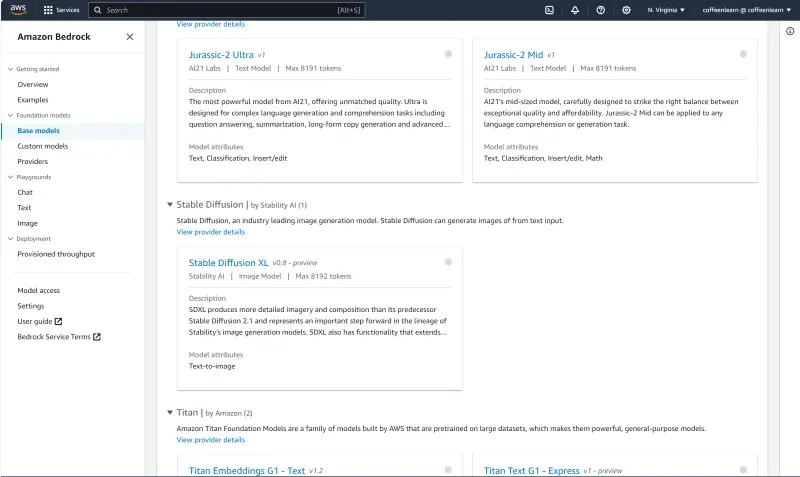This screenshot has width=800, height=477.
Task: Open the help question mark icon
Action: click(601, 10)
